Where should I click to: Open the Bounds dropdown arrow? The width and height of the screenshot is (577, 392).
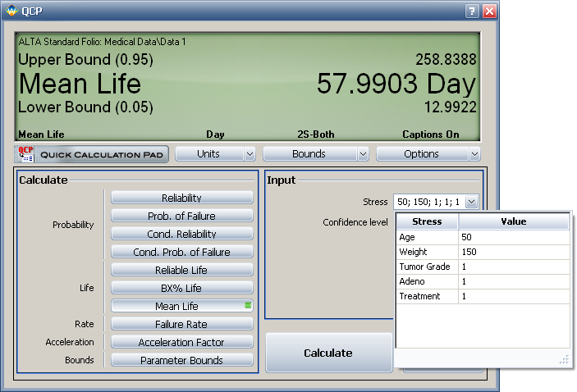(x=363, y=154)
